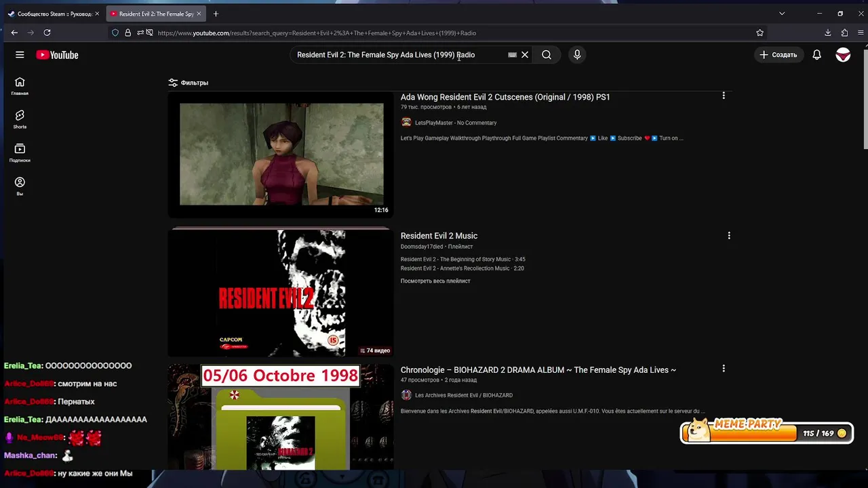Image resolution: width=868 pixels, height=488 pixels.
Task: Open options for Resident Evil 2 Music playlist
Action: [x=729, y=236]
